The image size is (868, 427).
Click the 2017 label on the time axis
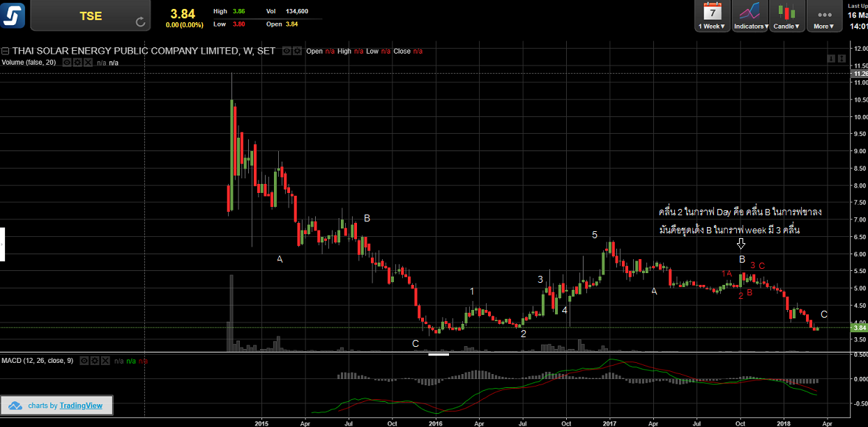click(610, 422)
